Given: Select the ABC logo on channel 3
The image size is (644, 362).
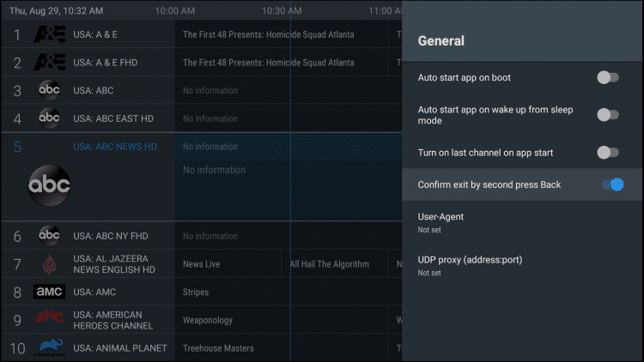Looking at the screenshot, I should pos(50,90).
